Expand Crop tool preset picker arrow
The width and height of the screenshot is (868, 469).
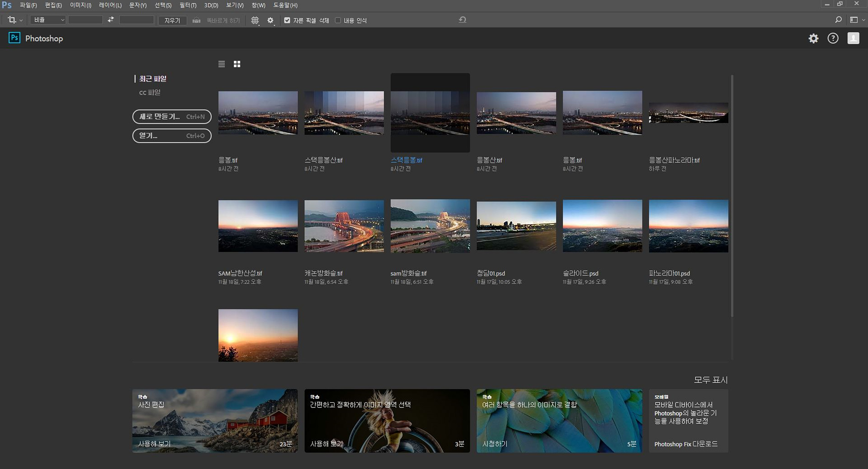click(x=21, y=20)
